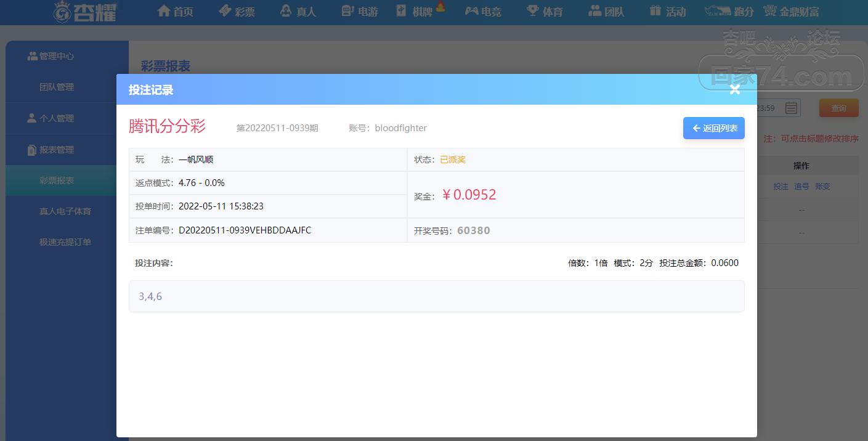Open the 真人 nav menu
Screen dimensions: 868x441
pyautogui.click(x=298, y=11)
